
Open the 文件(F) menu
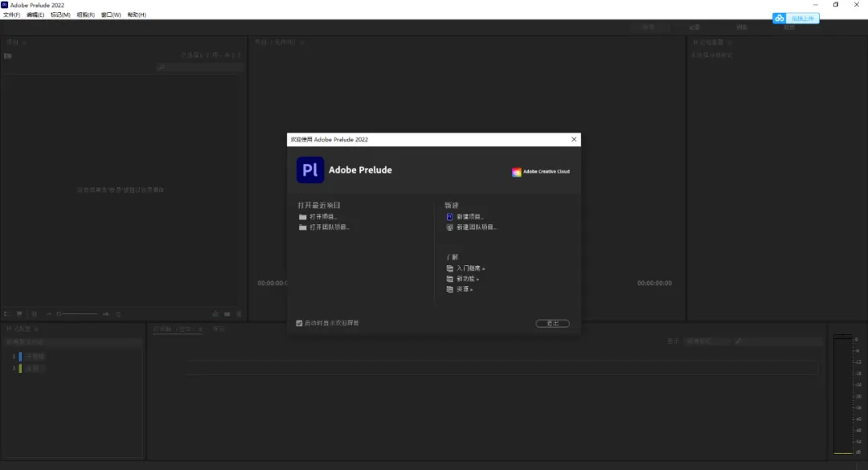coord(11,15)
